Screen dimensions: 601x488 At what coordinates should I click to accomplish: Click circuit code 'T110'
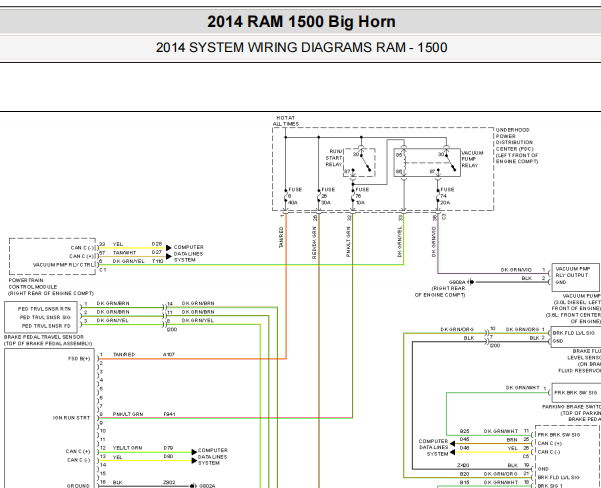(x=158, y=261)
